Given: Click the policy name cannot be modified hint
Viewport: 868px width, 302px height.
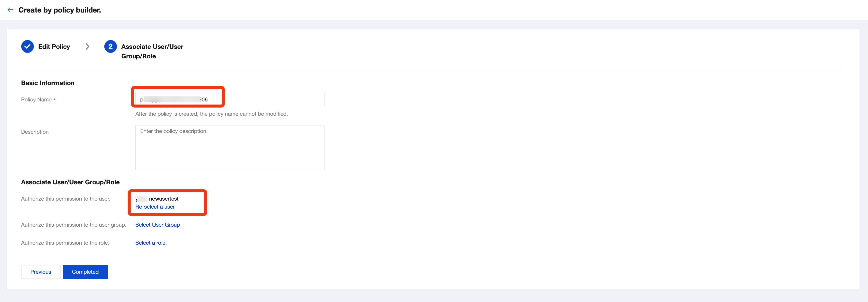Looking at the screenshot, I should click(x=211, y=114).
